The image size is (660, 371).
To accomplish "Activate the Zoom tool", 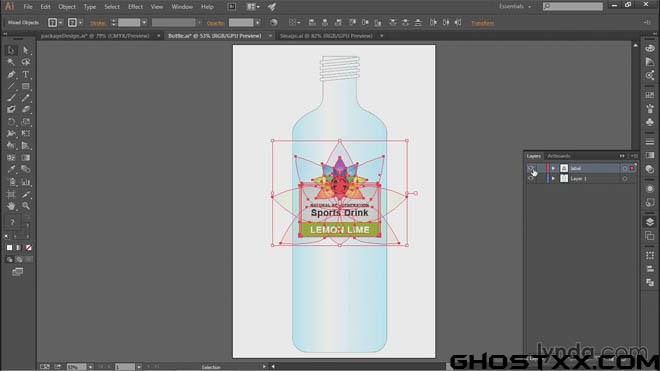I will (26, 206).
